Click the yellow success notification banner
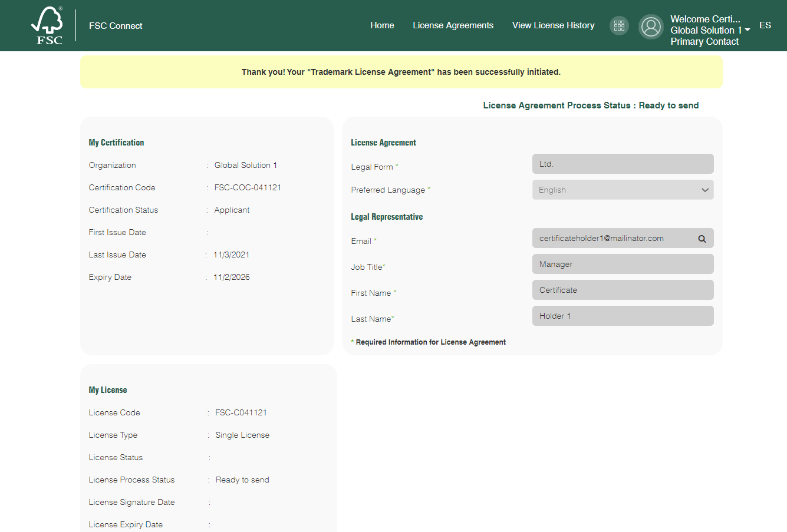 coord(401,72)
